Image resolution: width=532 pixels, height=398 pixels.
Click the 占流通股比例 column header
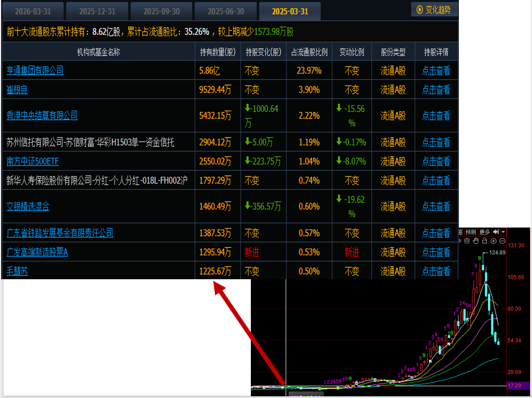(309, 52)
